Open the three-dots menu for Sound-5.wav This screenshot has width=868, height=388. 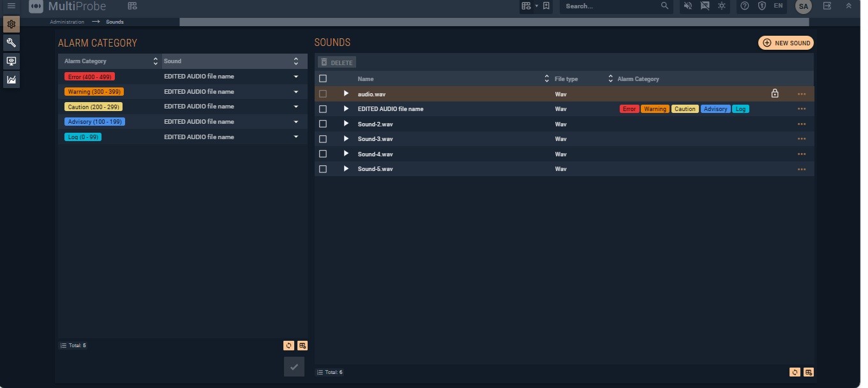802,169
